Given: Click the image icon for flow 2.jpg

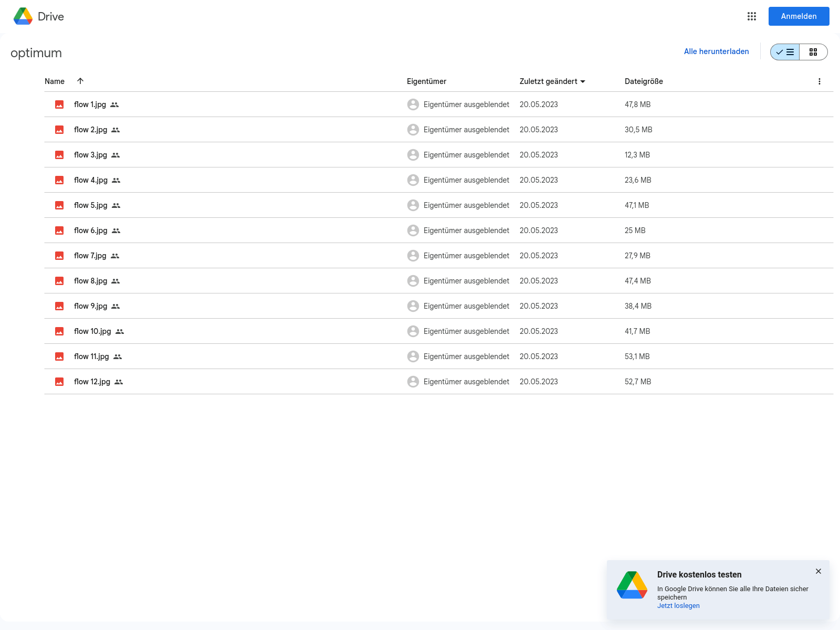Looking at the screenshot, I should tap(59, 130).
